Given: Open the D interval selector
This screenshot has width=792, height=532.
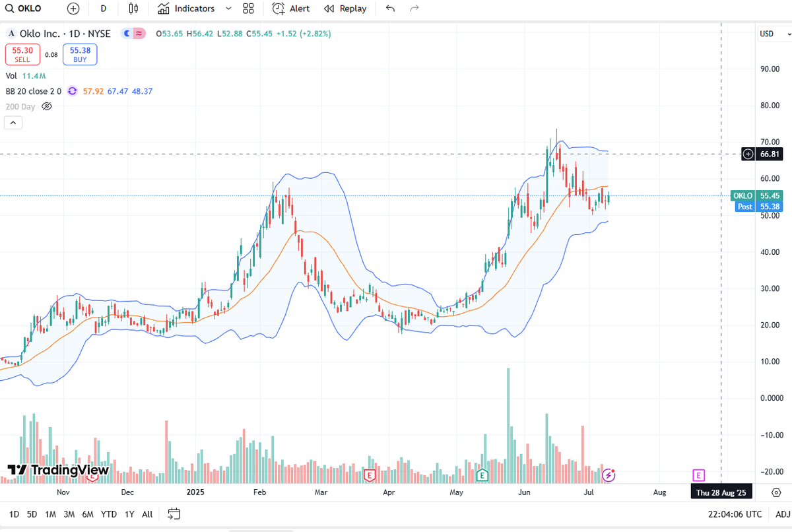Looking at the screenshot, I should click(x=103, y=9).
